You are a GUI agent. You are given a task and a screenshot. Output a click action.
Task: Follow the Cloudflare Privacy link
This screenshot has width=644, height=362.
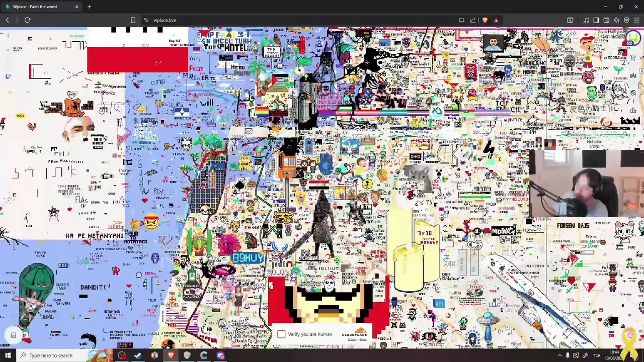pos(351,339)
